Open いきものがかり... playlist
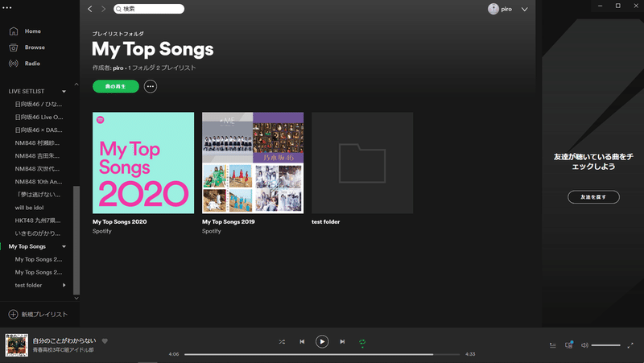This screenshot has width=644, height=363. click(x=38, y=233)
